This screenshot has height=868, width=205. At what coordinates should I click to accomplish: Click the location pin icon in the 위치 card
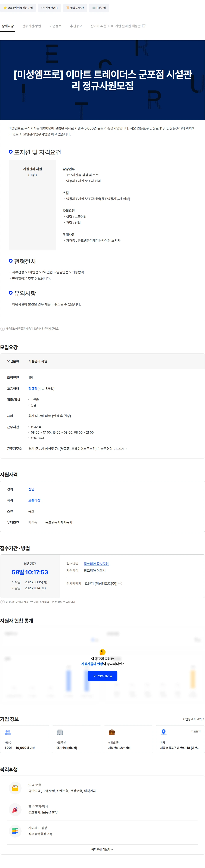click(x=163, y=732)
